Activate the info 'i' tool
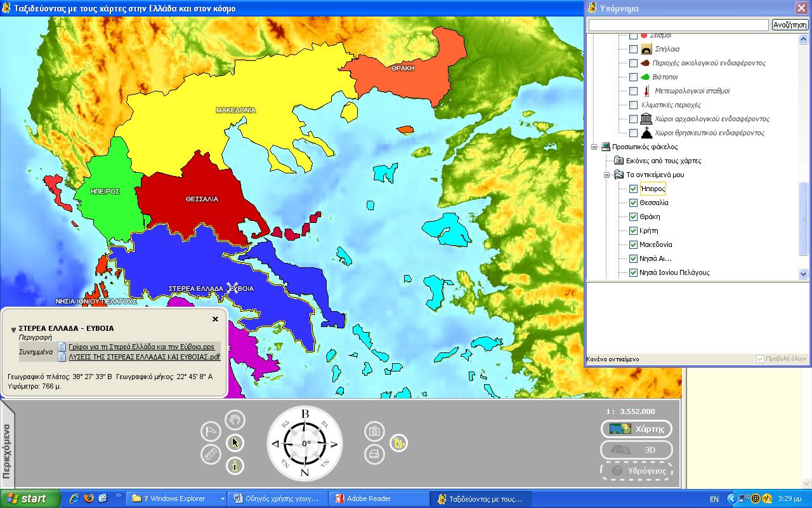812x508 pixels. pyautogui.click(x=235, y=466)
